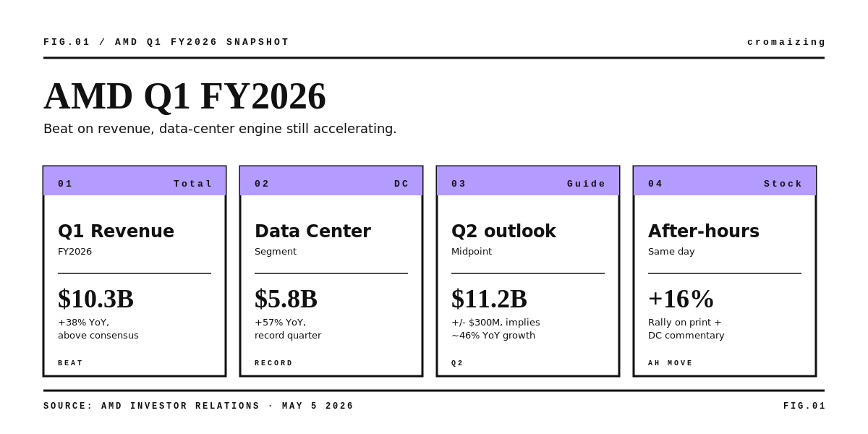The width and height of the screenshot is (868, 434).
Task: Click the $10.3B revenue figure
Action: [95, 299]
